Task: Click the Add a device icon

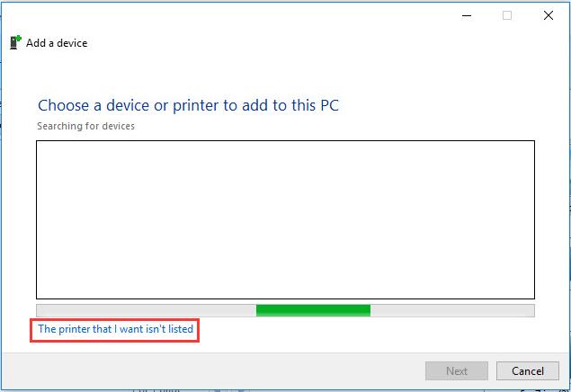Action: (15, 42)
